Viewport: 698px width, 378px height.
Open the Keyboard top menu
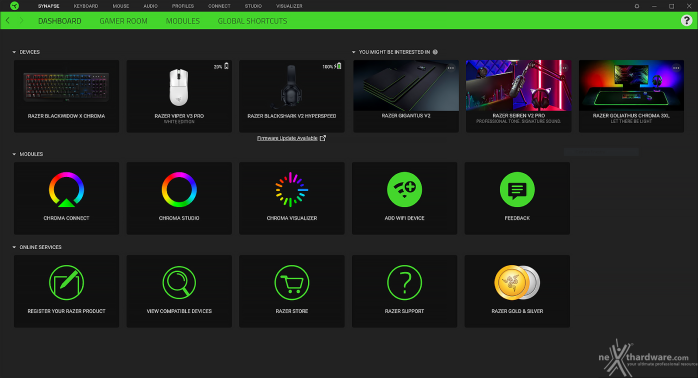coord(85,6)
